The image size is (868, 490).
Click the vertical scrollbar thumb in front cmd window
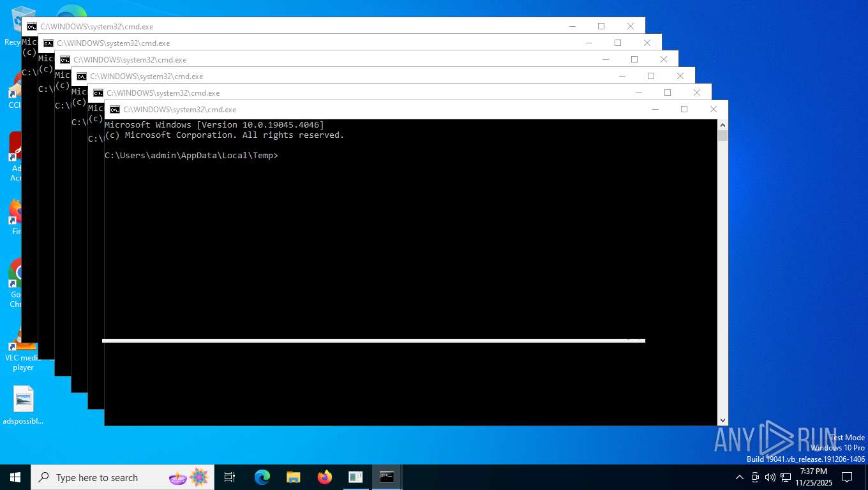click(722, 135)
